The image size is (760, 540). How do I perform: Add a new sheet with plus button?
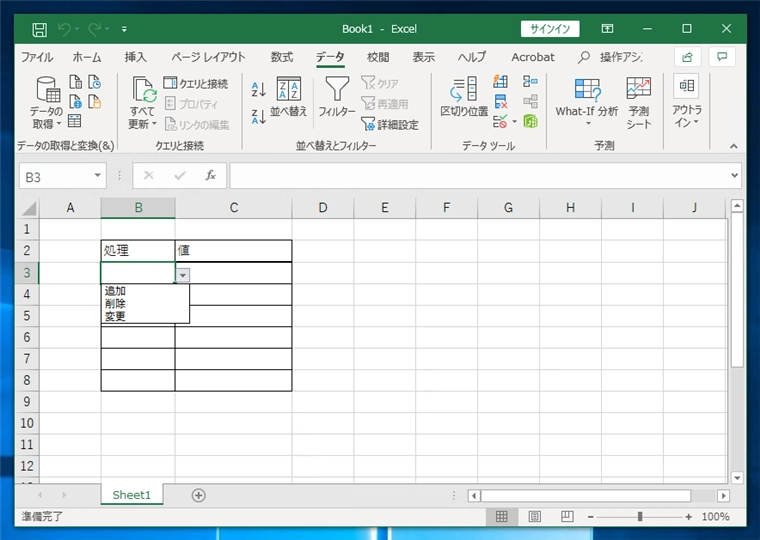click(199, 495)
